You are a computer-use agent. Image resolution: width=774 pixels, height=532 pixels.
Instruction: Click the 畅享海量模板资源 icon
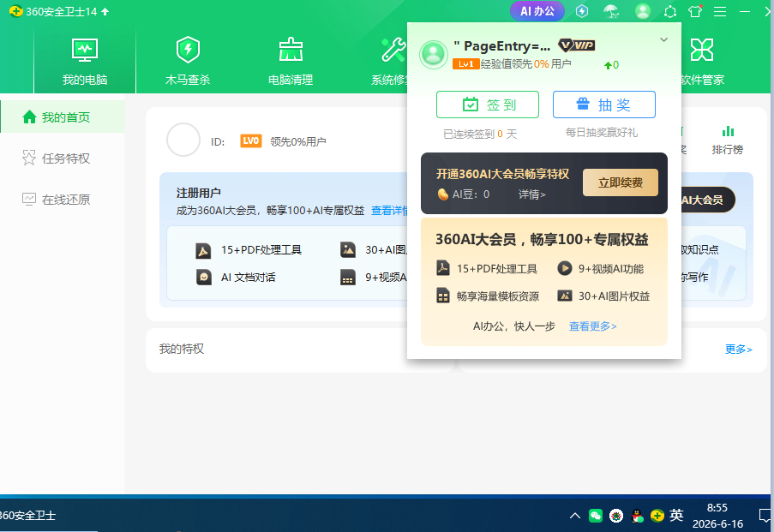pyautogui.click(x=443, y=296)
